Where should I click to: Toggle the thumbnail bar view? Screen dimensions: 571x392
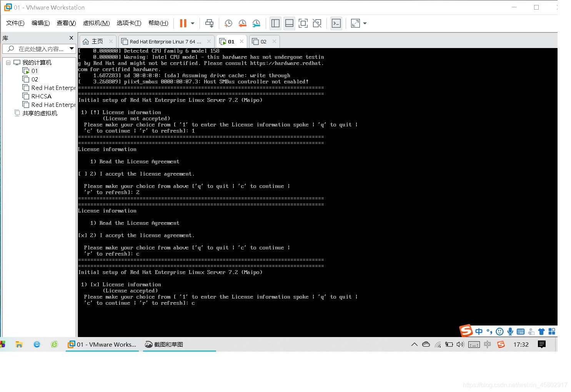pyautogui.click(x=289, y=23)
